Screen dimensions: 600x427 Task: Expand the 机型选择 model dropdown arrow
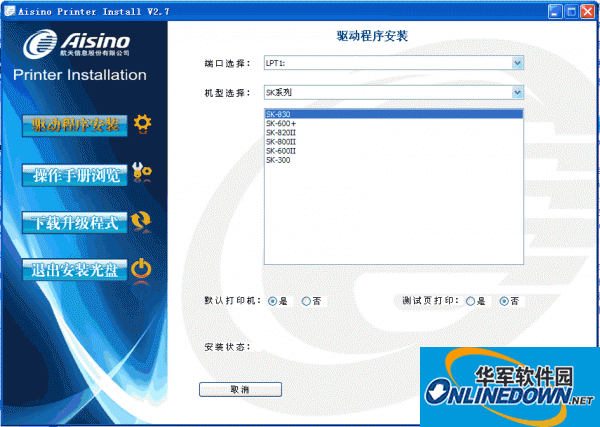click(x=517, y=92)
